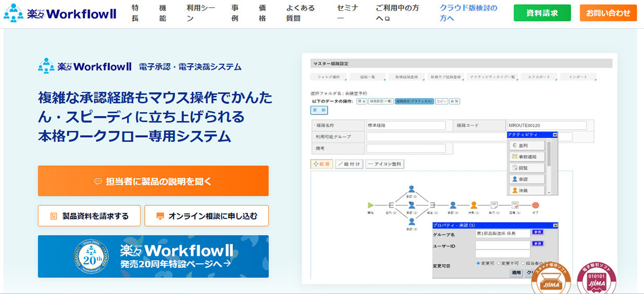This screenshot has width=644, height=294.
Task: Click the アクティビティ palette scrollbar
Action: coord(549,166)
